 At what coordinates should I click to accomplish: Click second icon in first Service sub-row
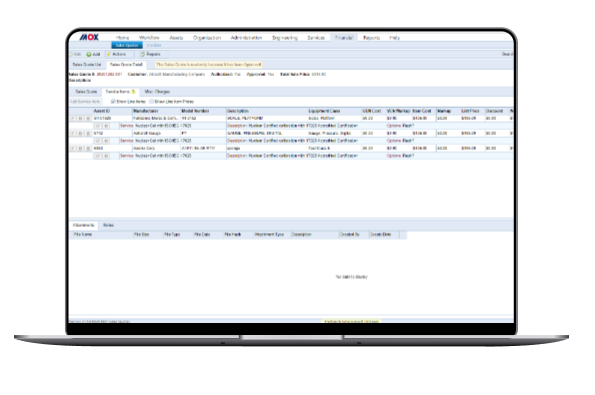tap(106, 126)
